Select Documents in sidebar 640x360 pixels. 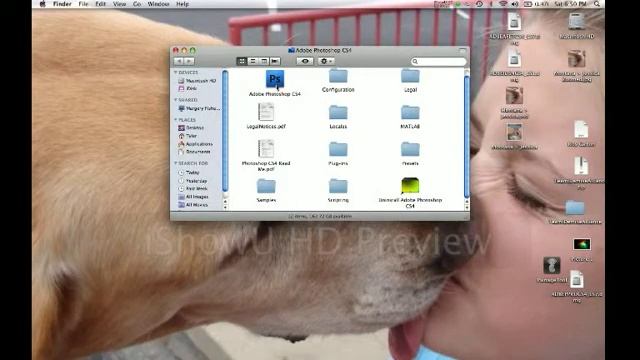tap(194, 151)
